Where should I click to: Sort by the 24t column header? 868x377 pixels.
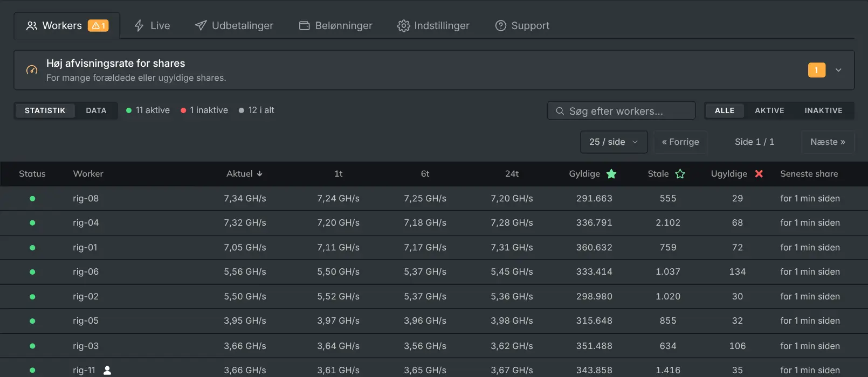(512, 174)
